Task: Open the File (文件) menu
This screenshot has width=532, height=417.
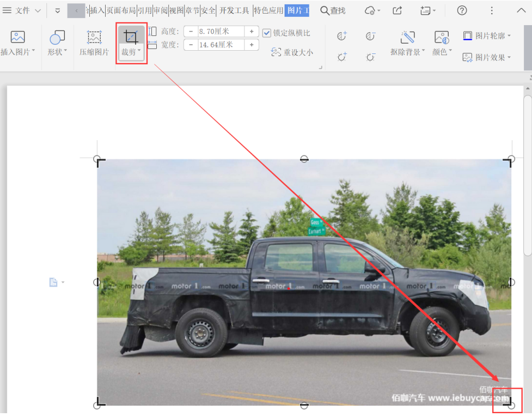Action: (22, 10)
